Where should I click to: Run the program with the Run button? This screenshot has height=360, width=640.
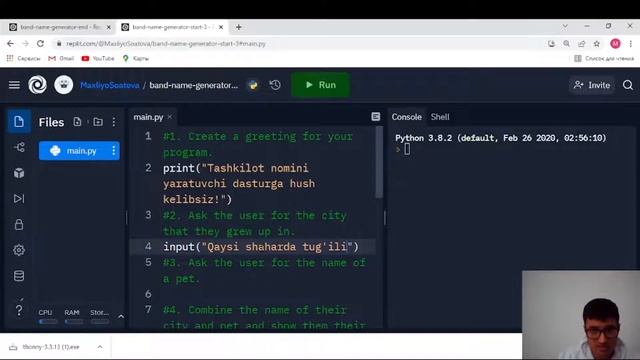(x=320, y=85)
